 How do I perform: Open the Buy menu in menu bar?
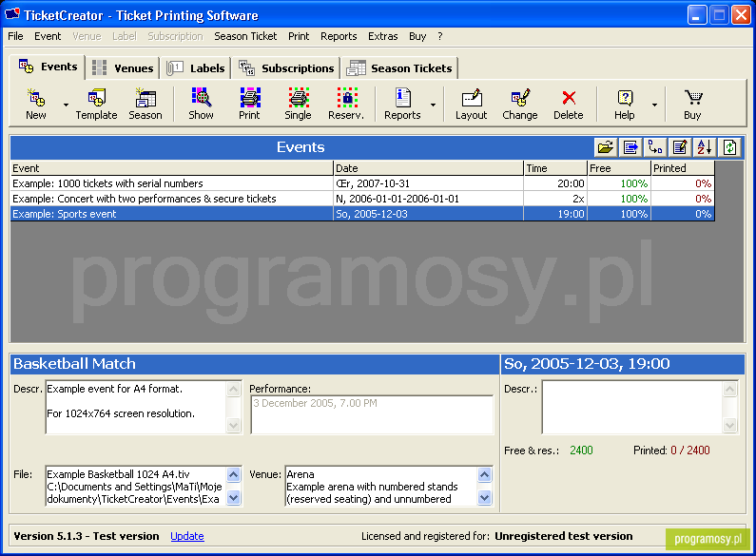tap(417, 36)
